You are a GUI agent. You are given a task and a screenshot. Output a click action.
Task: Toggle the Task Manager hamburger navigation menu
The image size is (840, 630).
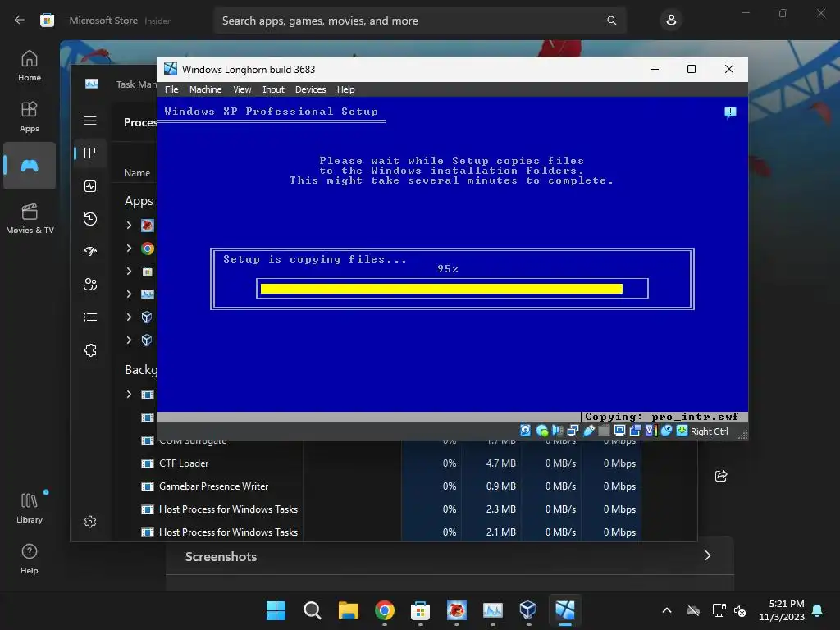pos(90,121)
